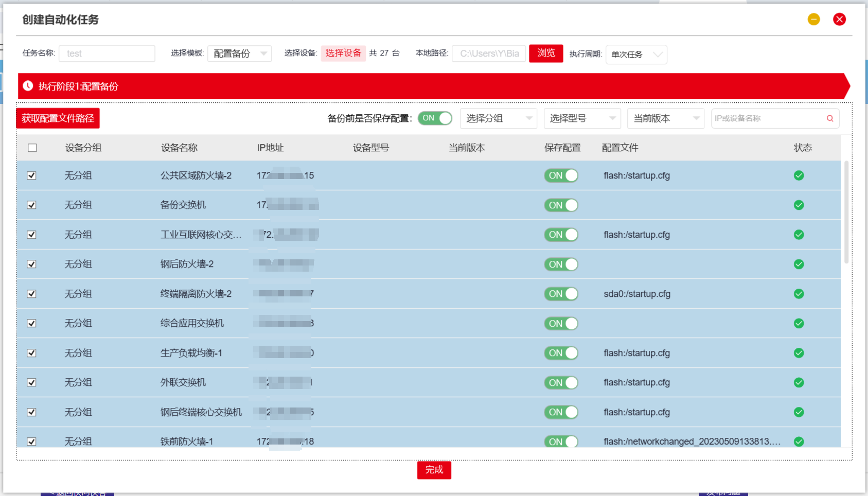The image size is (868, 496).
Task: Click the clock icon beside 执行阶段1
Action: 28,86
